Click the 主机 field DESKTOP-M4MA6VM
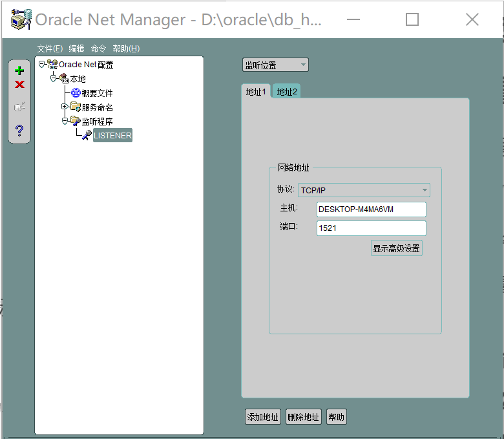 click(372, 209)
